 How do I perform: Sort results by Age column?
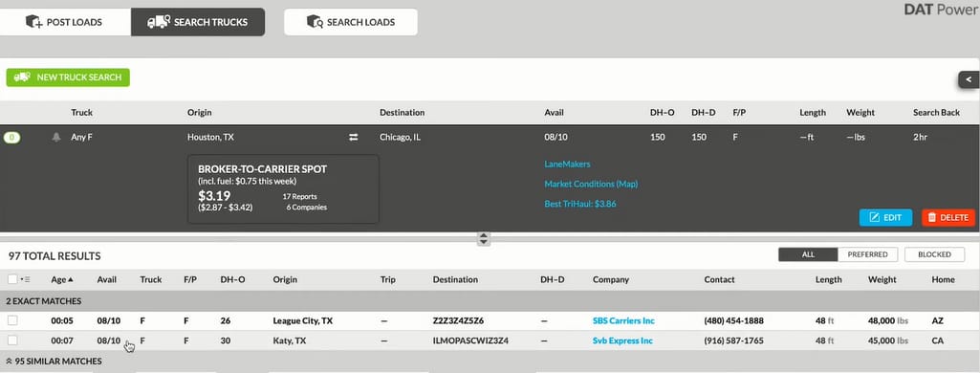62,279
